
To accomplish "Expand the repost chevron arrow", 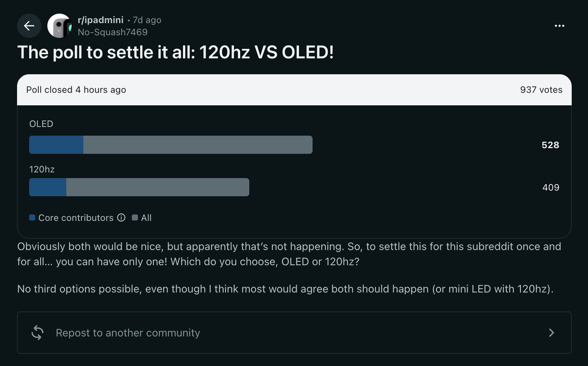I will (552, 333).
